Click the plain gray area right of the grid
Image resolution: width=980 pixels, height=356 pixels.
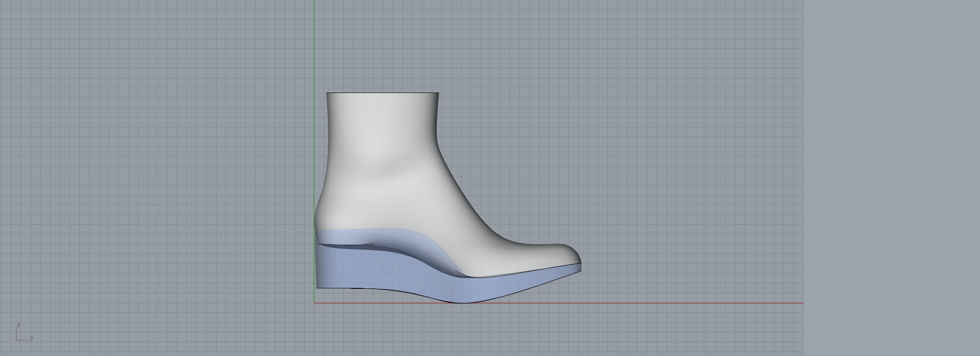(891, 178)
